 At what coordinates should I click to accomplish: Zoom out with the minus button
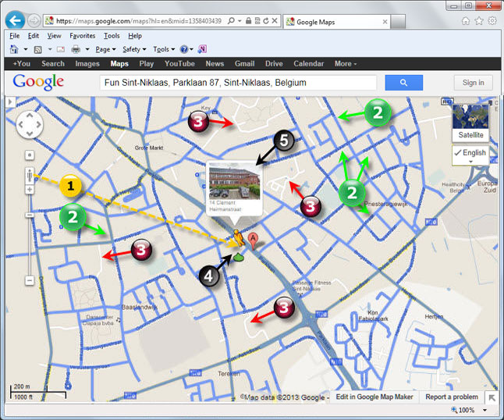(x=30, y=281)
